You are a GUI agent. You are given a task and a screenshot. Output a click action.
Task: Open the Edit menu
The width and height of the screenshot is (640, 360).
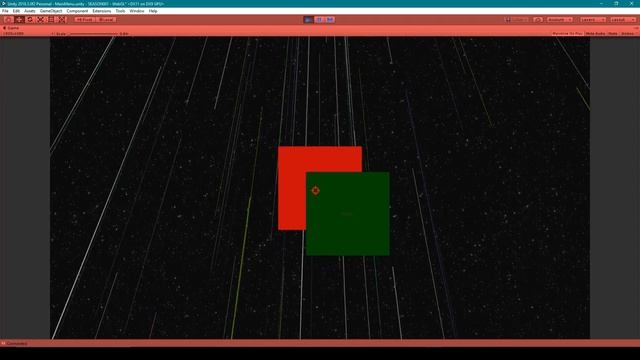[x=16, y=11]
